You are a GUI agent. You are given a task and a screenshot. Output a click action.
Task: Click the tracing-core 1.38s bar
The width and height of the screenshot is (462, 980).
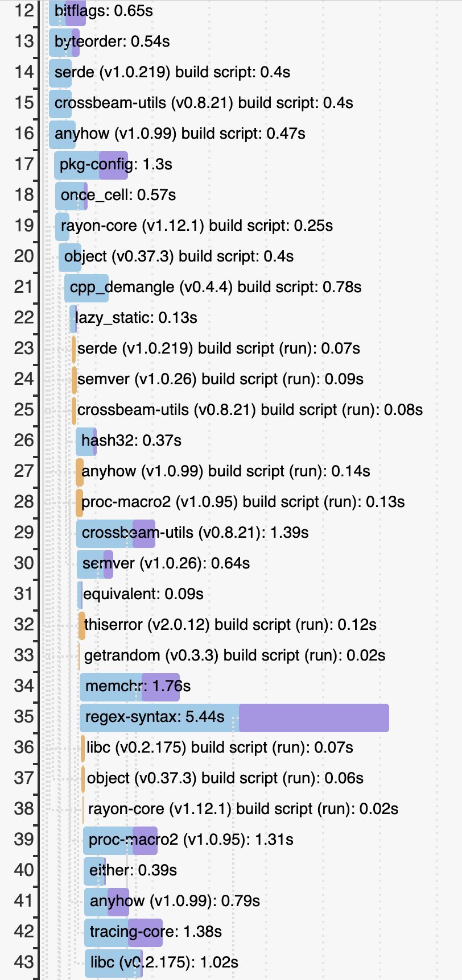123,932
